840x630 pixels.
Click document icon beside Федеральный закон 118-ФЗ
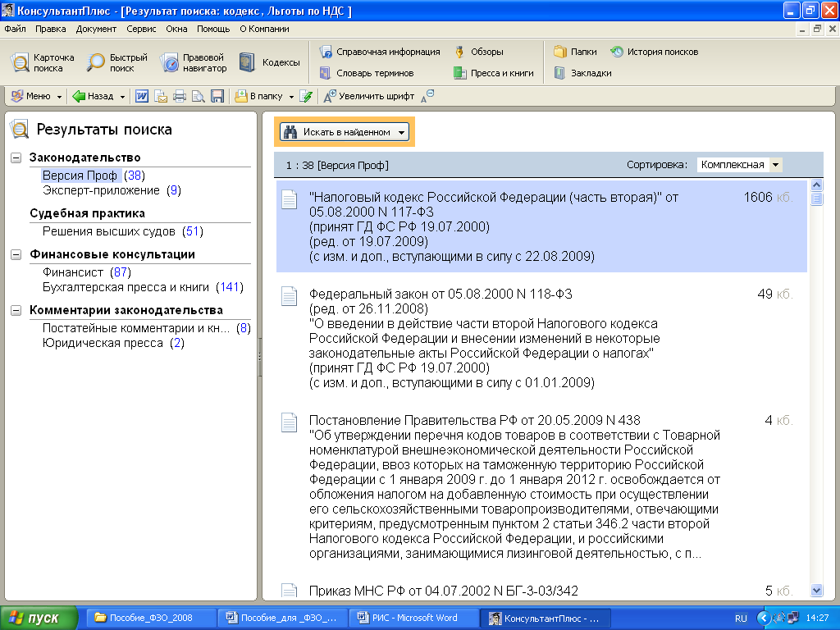click(290, 296)
